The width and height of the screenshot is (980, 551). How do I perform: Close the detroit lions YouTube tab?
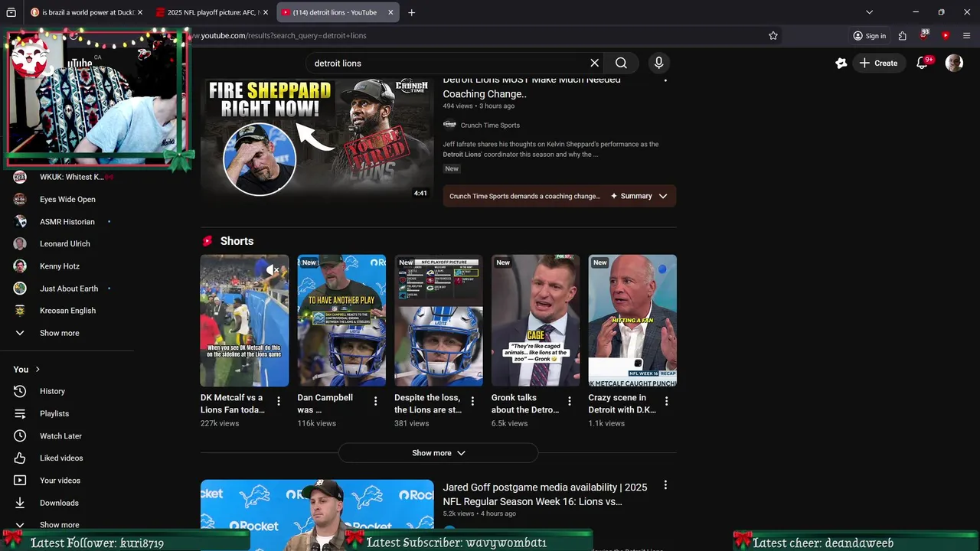coord(390,12)
